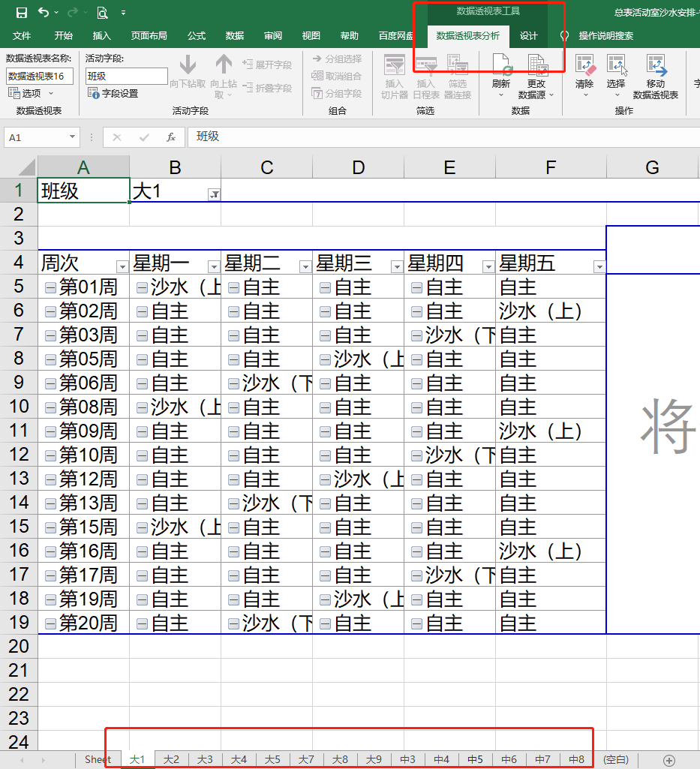The width and height of the screenshot is (700, 769).
Task: Click 展开字段 expand field
Action: pos(267,65)
